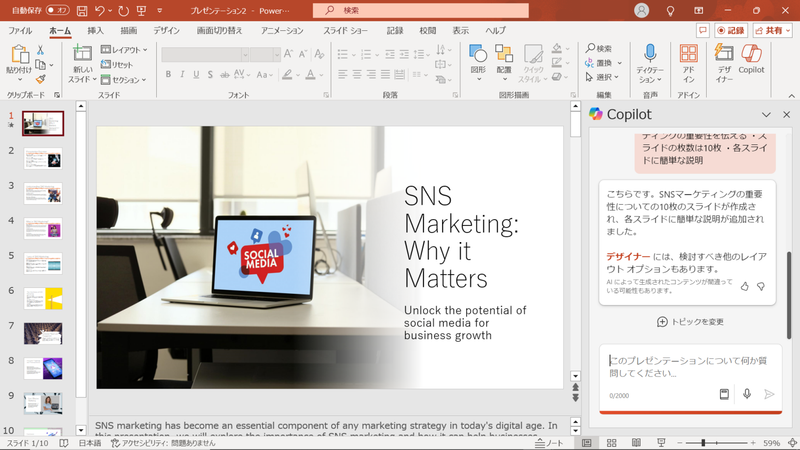Expand the Section (セクション) dropdown
800x450 pixels.
(x=126, y=79)
